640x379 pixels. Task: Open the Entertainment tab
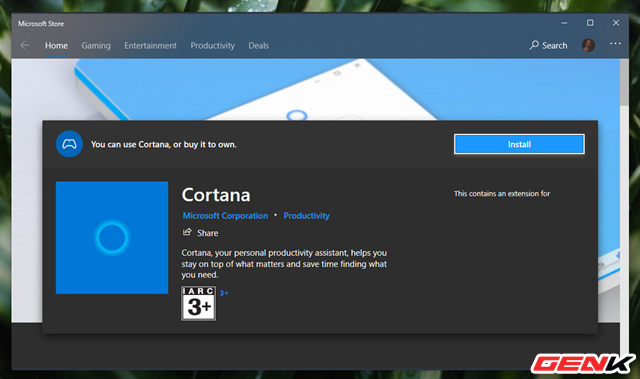click(151, 46)
